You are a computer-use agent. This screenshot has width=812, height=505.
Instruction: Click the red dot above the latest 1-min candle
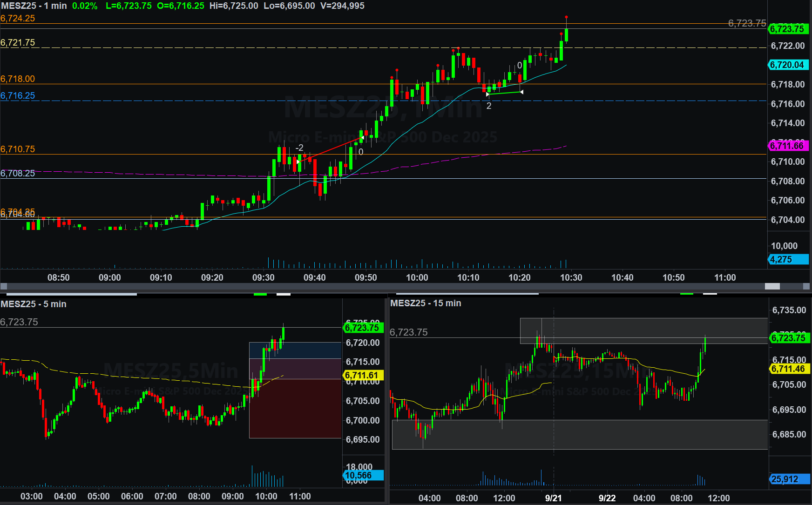pyautogui.click(x=566, y=17)
